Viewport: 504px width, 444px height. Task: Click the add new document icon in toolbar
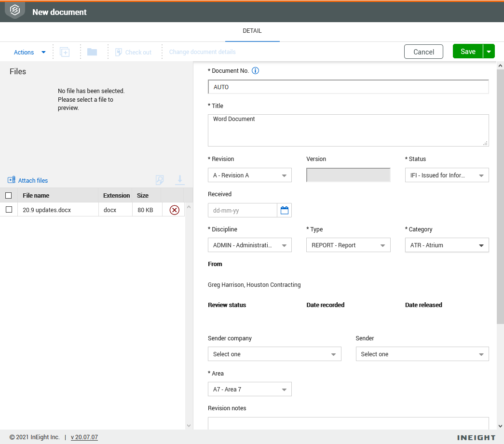65,52
